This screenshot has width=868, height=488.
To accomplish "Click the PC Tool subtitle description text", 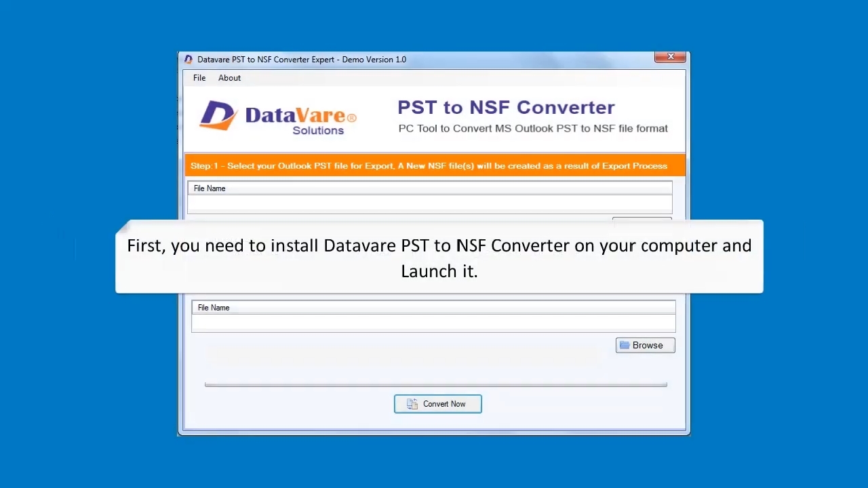I will [x=533, y=129].
